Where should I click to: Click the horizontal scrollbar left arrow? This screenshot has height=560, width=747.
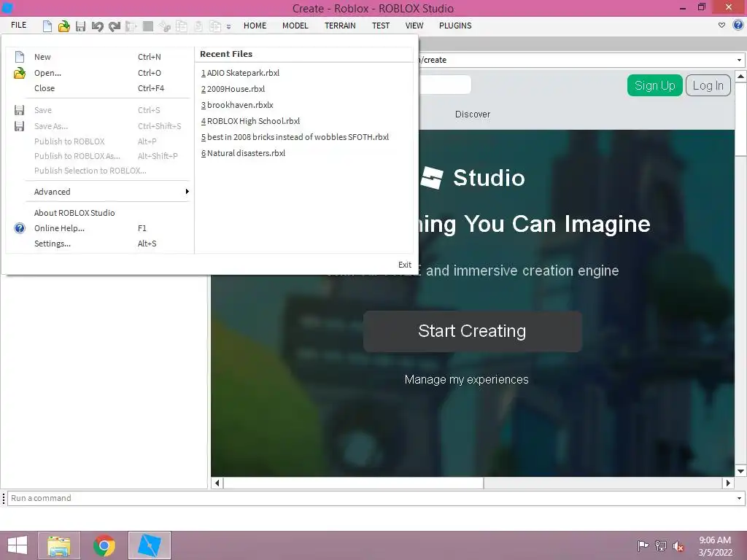click(x=217, y=483)
